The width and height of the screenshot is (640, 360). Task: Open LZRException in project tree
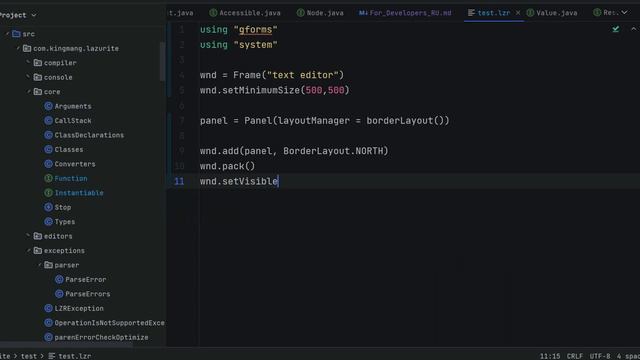[79, 309]
